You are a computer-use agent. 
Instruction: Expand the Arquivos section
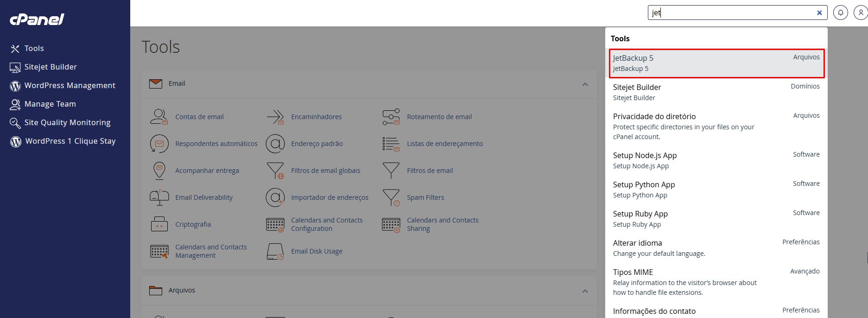(585, 291)
